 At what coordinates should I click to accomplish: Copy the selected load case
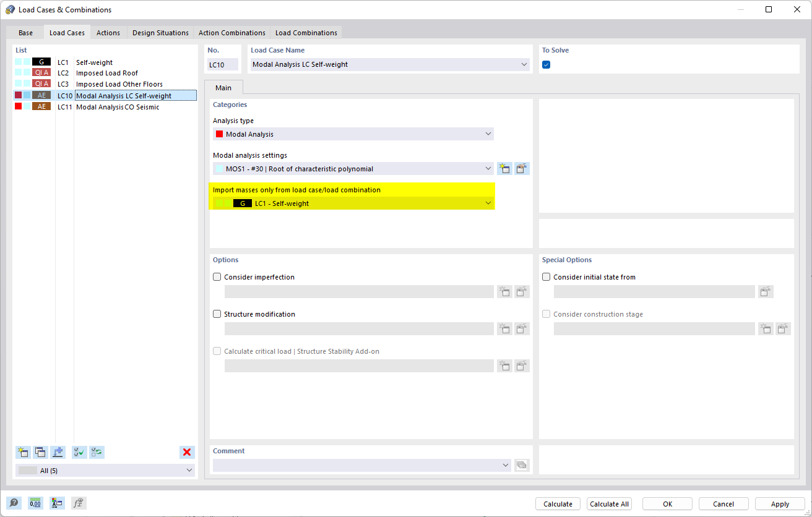pyautogui.click(x=40, y=452)
